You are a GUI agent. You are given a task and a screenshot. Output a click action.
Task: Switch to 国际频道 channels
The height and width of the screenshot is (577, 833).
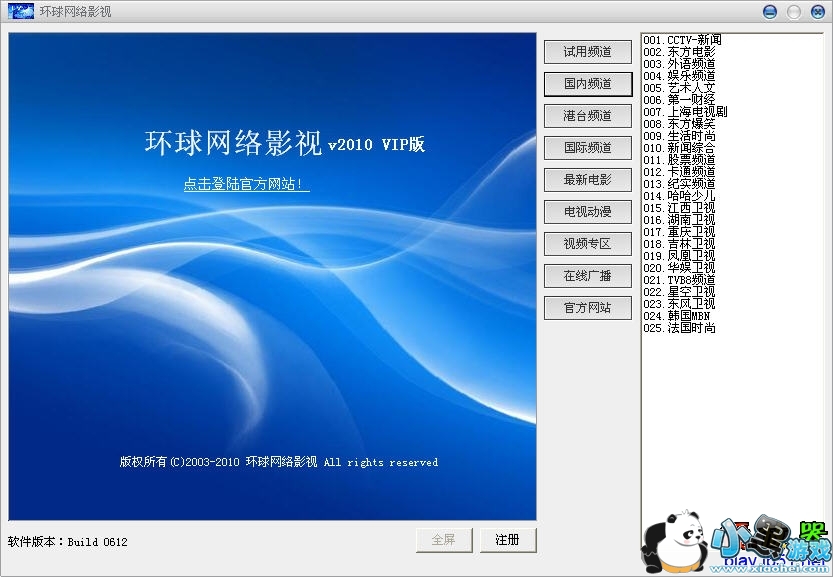(x=588, y=147)
